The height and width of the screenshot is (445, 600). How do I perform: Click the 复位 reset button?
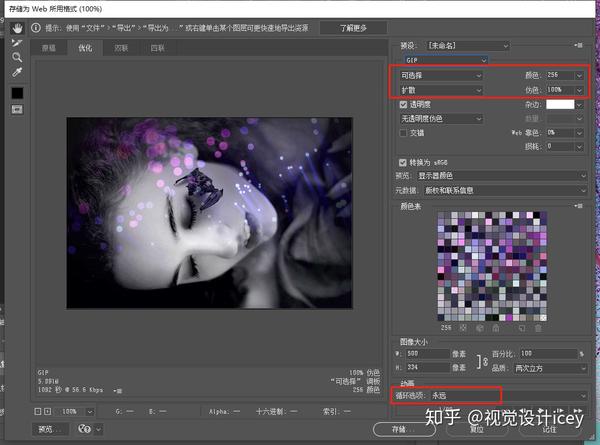click(x=477, y=429)
